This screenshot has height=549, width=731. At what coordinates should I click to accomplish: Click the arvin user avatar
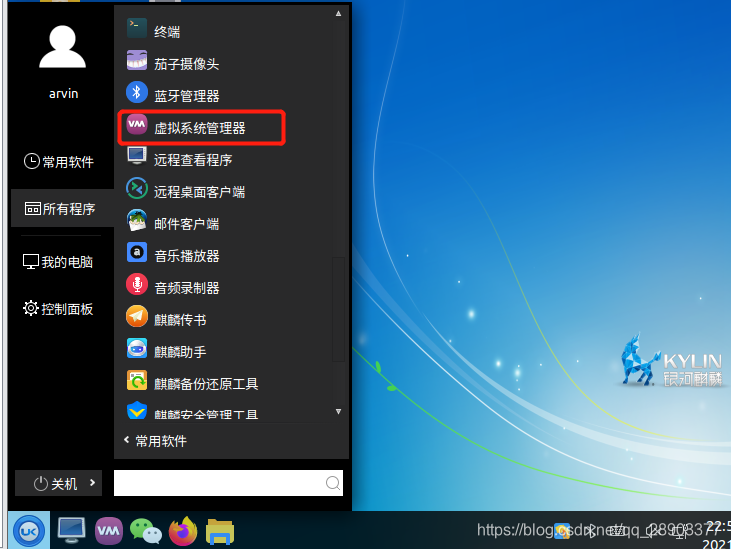(62, 47)
